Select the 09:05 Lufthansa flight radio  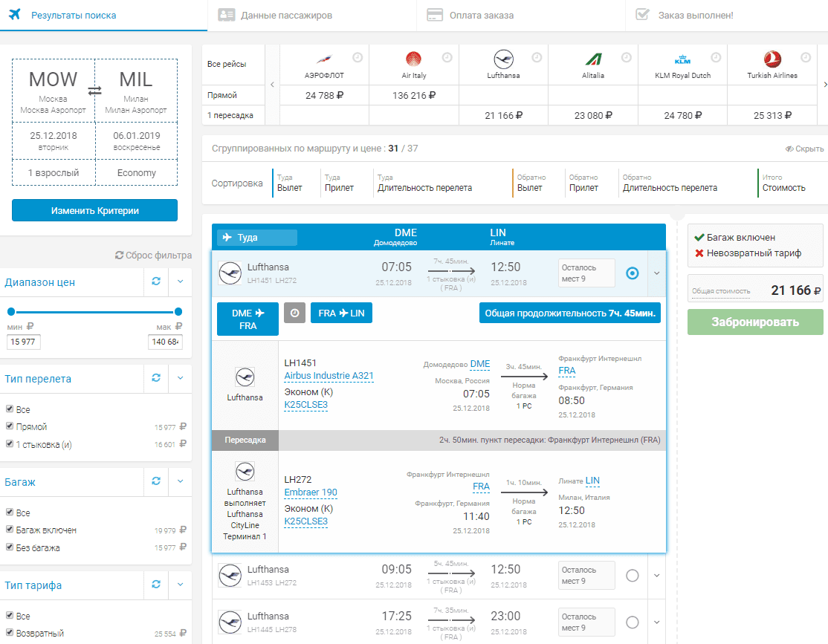pyautogui.click(x=632, y=576)
